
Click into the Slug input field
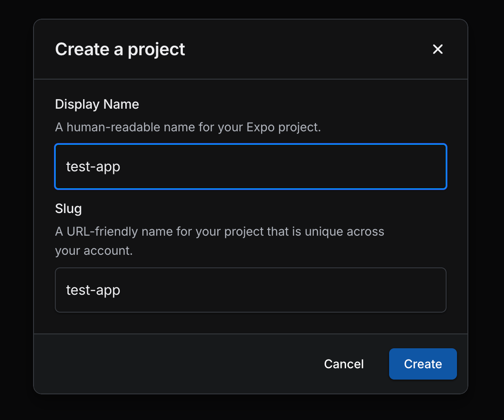[x=250, y=290]
